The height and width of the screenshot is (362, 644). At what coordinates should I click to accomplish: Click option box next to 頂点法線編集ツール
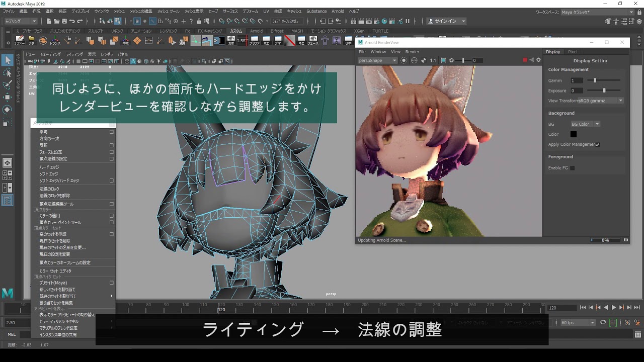111,204
